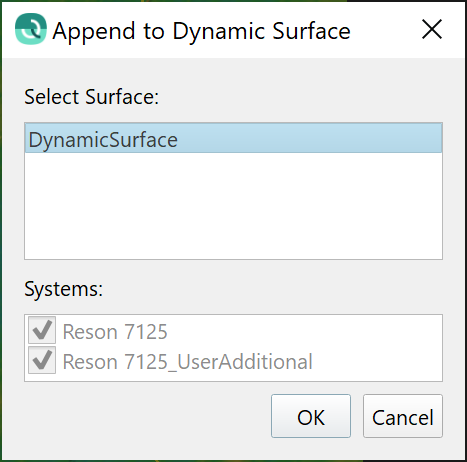Dismiss dialog using the Cancel button
The width and height of the screenshot is (467, 462).
click(403, 416)
